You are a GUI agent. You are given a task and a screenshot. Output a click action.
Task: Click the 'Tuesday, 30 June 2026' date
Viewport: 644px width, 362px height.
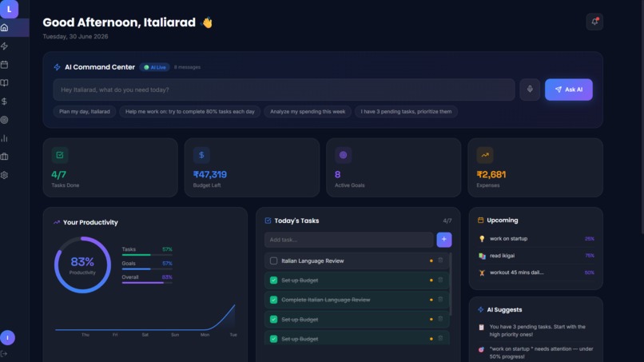tap(76, 37)
